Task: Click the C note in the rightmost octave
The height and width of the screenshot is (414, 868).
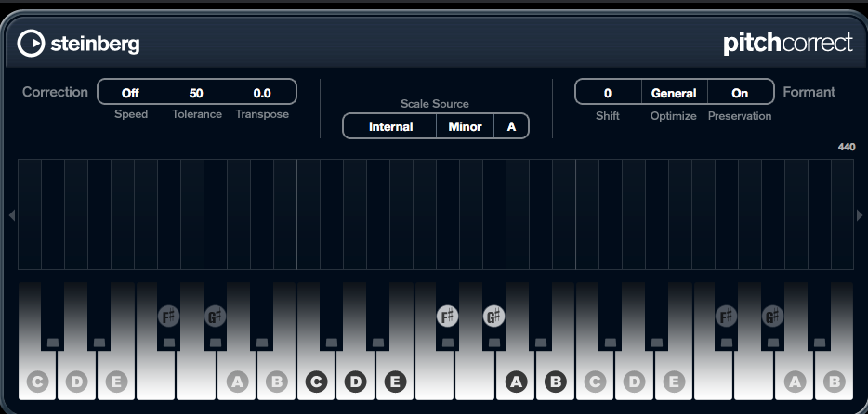Action: click(595, 382)
